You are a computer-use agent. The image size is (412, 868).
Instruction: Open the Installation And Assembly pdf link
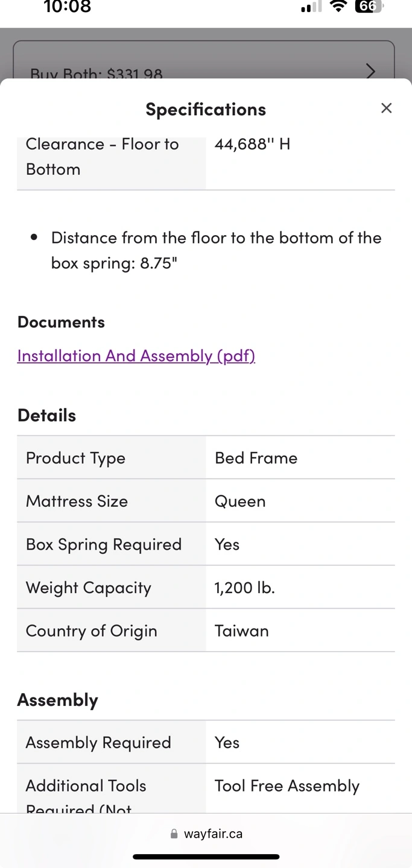point(136,356)
